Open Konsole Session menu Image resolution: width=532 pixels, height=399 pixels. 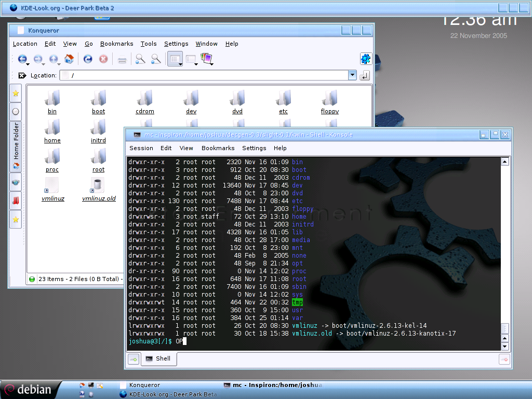(x=141, y=148)
